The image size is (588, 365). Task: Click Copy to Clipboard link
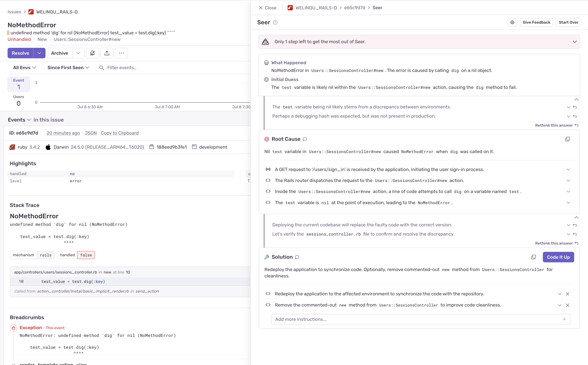(120, 133)
